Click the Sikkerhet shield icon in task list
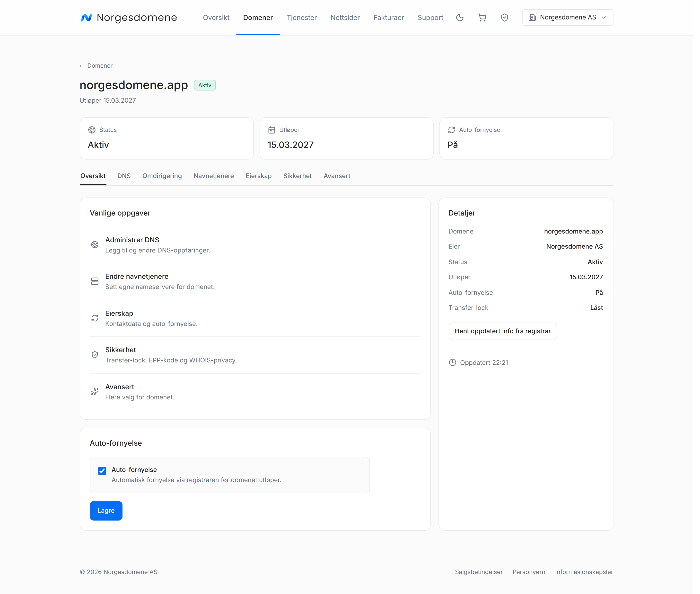This screenshot has width=700, height=594. click(95, 355)
